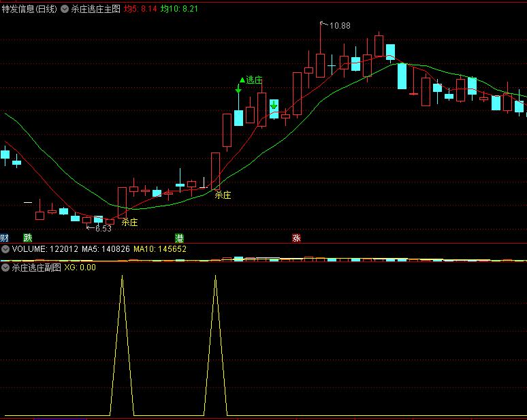Click the 均5: 8.14 moving average label
Screen dimensions: 527x420
(140, 9)
